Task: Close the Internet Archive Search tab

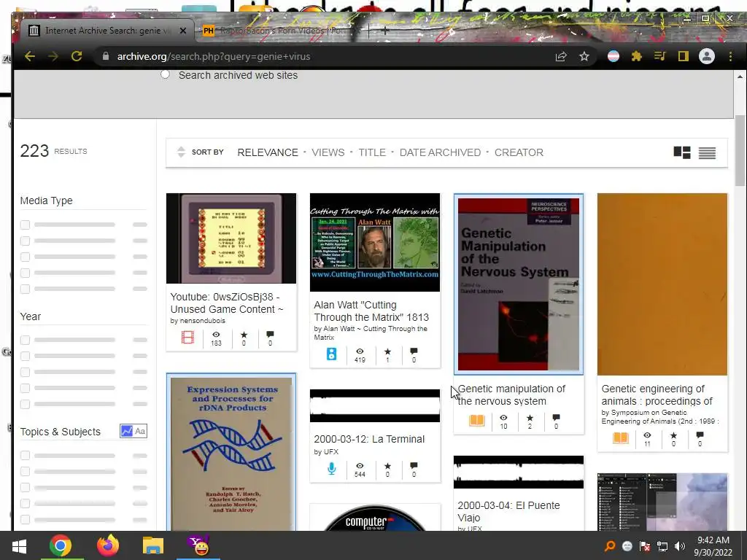Action: 183,31
